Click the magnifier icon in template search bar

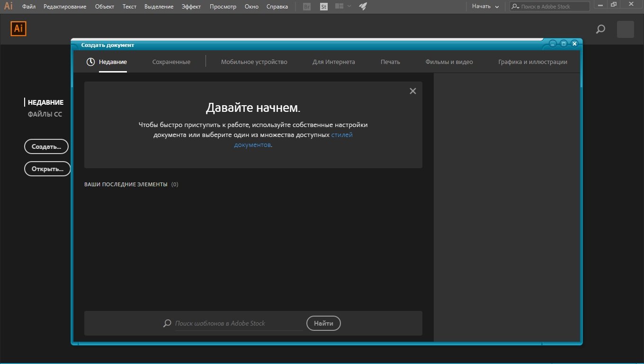(x=167, y=323)
